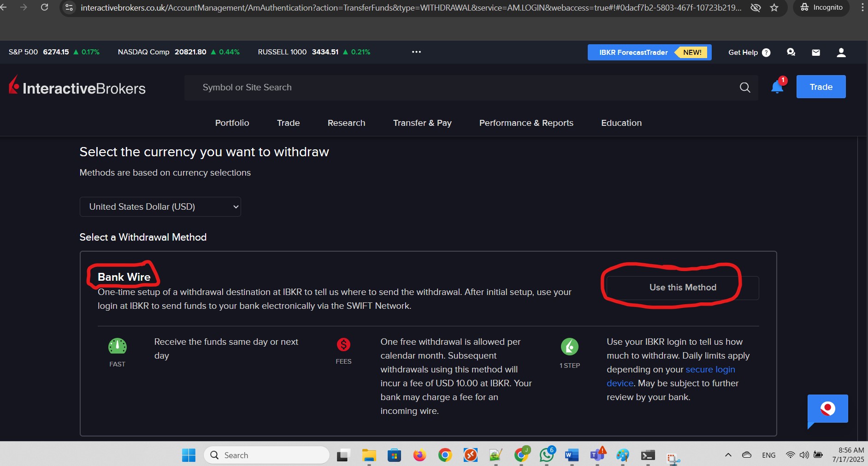Open the Paint app on the taskbar
The height and width of the screenshot is (466, 868).
click(x=622, y=455)
